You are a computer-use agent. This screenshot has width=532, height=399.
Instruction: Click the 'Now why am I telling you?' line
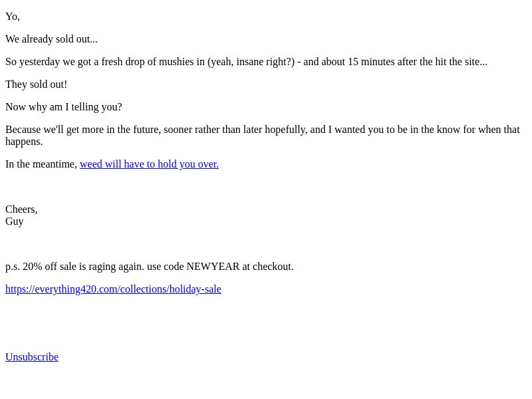click(x=63, y=107)
